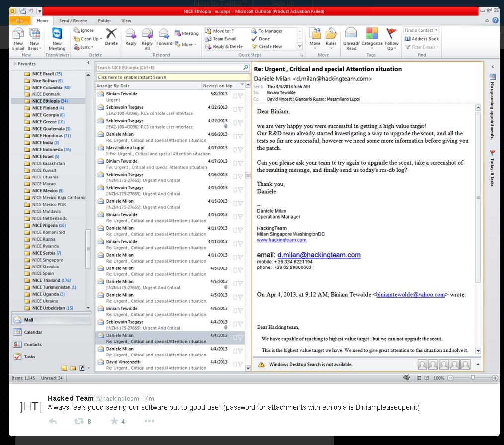Open the Junk dropdown
504x445 pixels.
pos(83,47)
